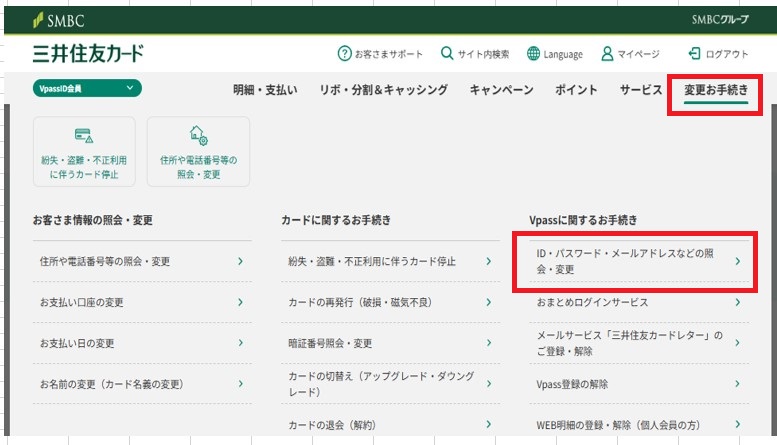The height and width of the screenshot is (445, 777).
Task: Open the サイト内検索 link text
Action: tap(483, 54)
